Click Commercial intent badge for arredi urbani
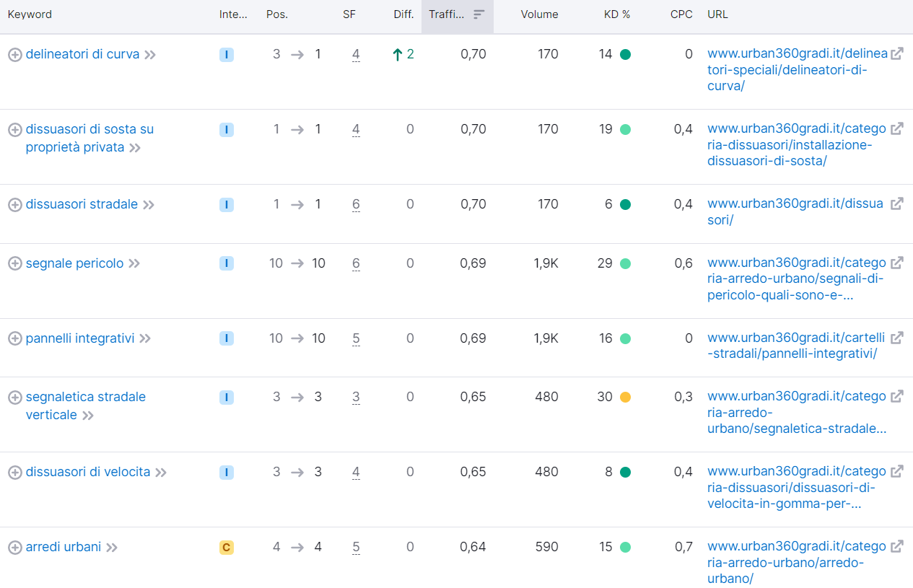 click(227, 548)
